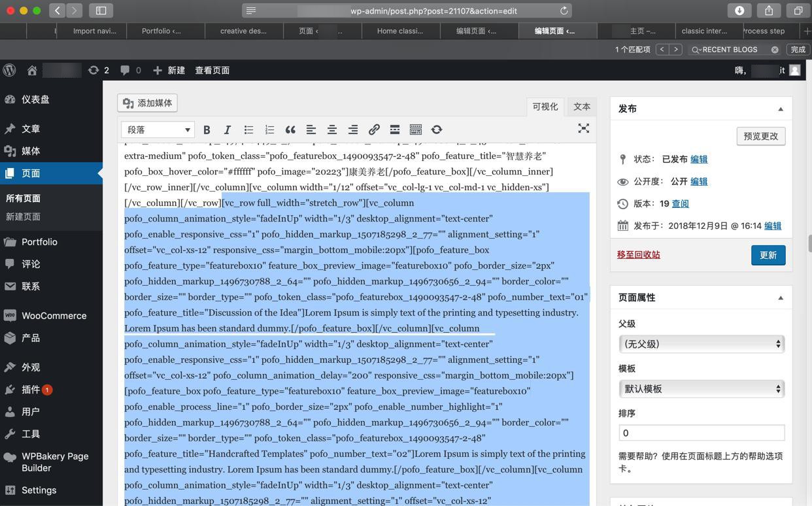
Task: Open 文章 posts menu
Action: pyautogui.click(x=51, y=129)
